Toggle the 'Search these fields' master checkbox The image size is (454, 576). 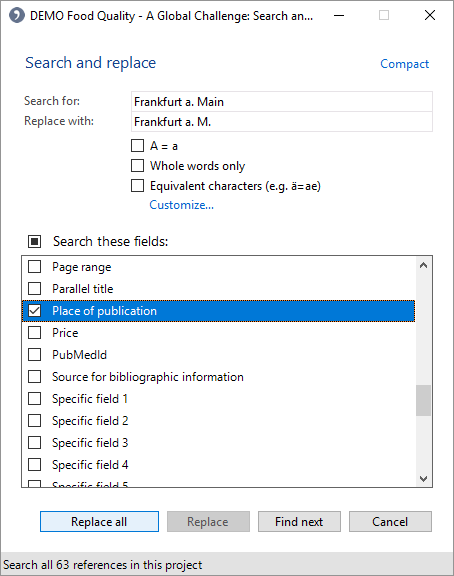click(35, 241)
